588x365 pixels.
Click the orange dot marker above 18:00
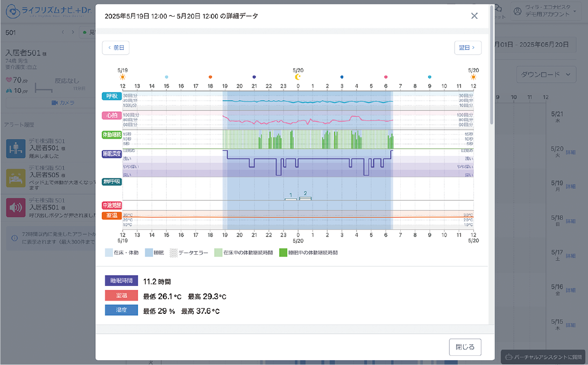(x=210, y=77)
